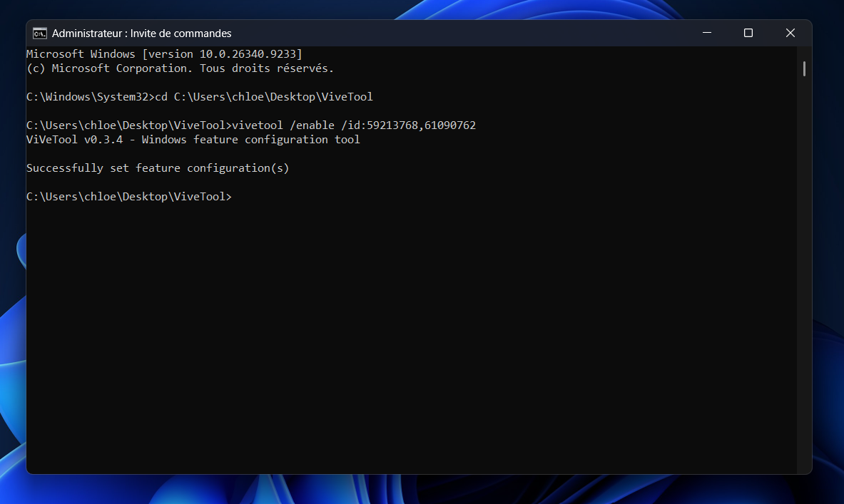Close the Invite de commandes window
The height and width of the screenshot is (504, 844).
tap(790, 33)
